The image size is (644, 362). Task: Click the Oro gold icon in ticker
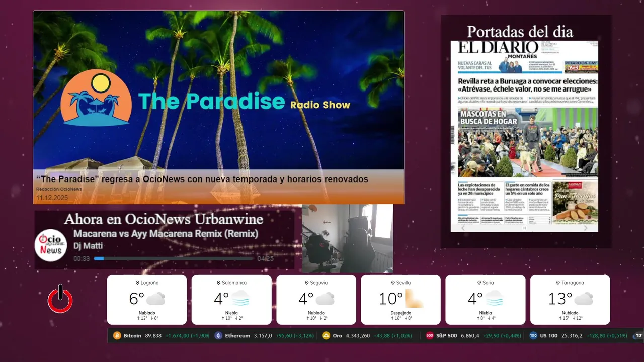(326, 336)
